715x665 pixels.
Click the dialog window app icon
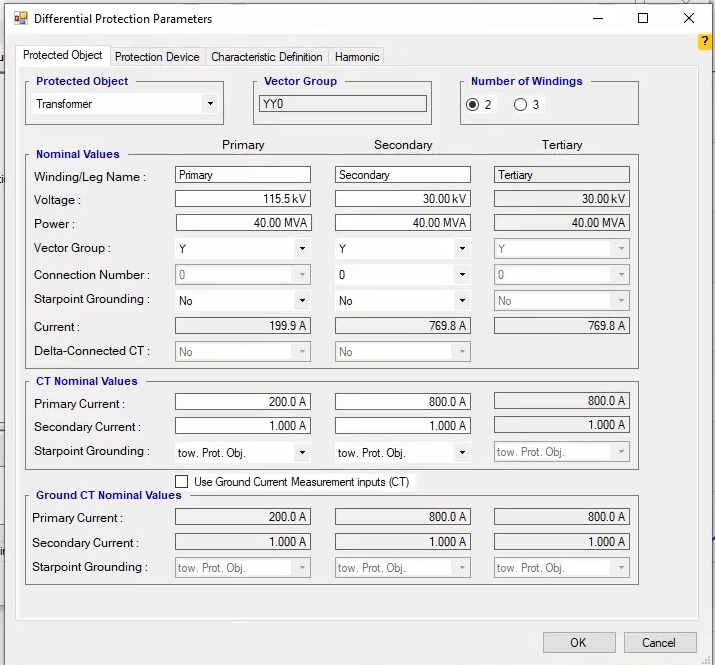(20, 18)
